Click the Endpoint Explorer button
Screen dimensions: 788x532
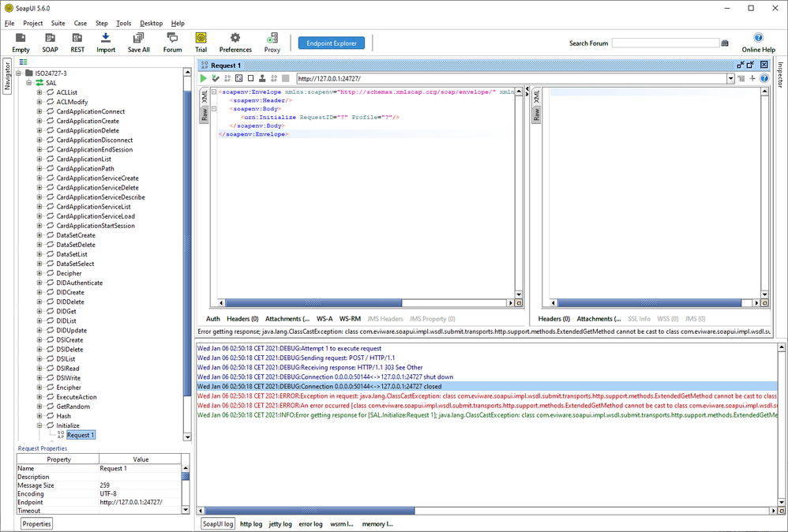click(x=332, y=43)
